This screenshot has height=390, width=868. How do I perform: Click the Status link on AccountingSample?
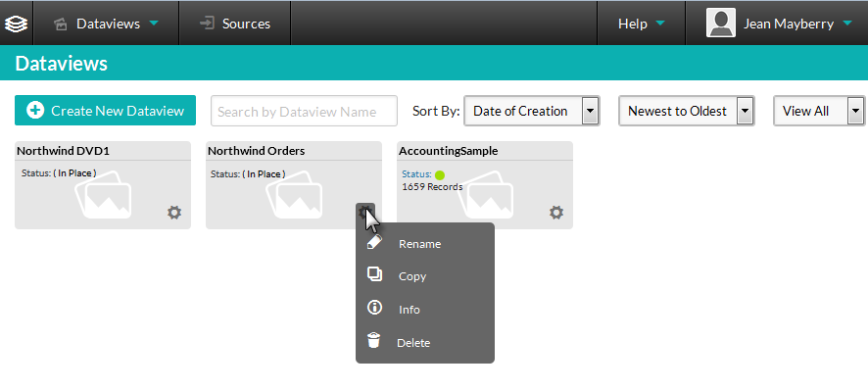[x=416, y=174]
